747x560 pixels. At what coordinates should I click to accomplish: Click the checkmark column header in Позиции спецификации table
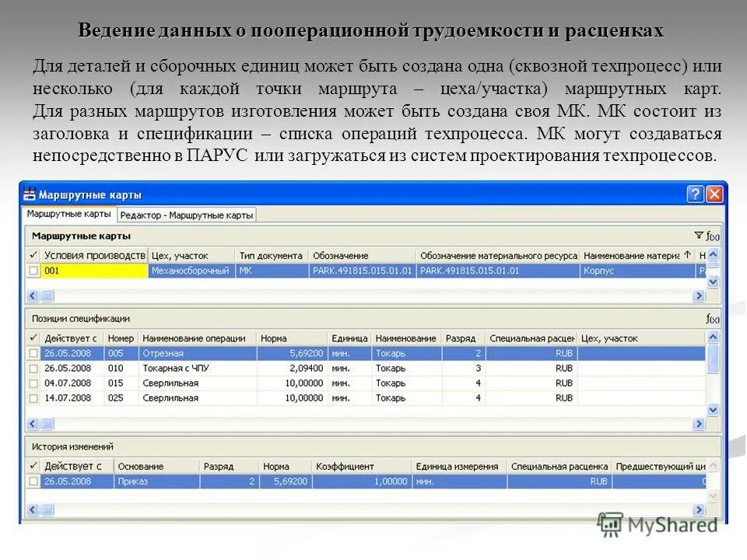pyautogui.click(x=34, y=338)
